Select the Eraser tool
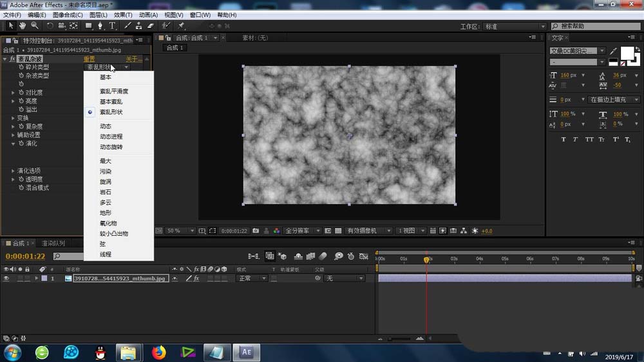This screenshot has width=644, height=362. [x=151, y=26]
